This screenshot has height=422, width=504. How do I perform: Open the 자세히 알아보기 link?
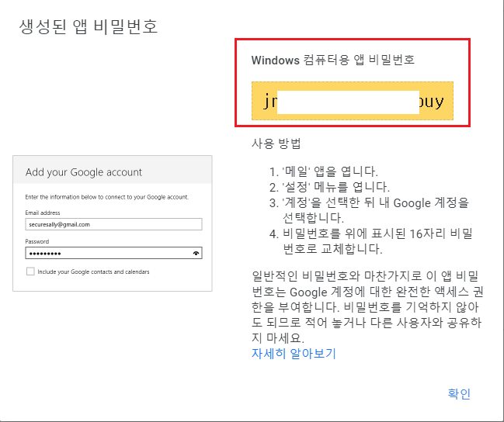point(294,353)
